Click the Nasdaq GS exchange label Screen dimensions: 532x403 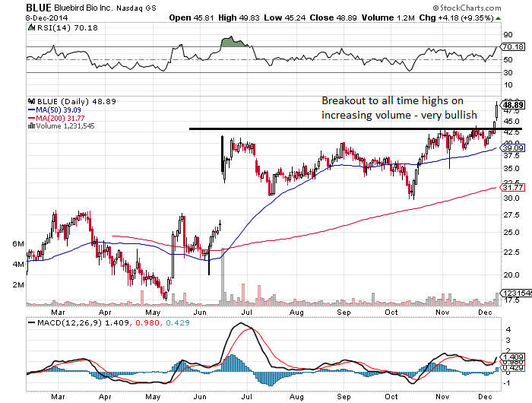(x=136, y=8)
